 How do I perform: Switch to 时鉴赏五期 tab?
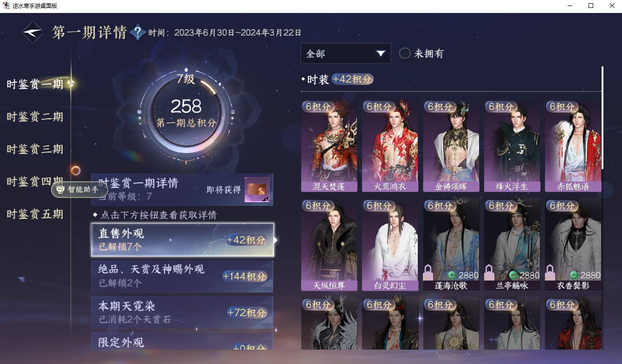[x=35, y=214]
